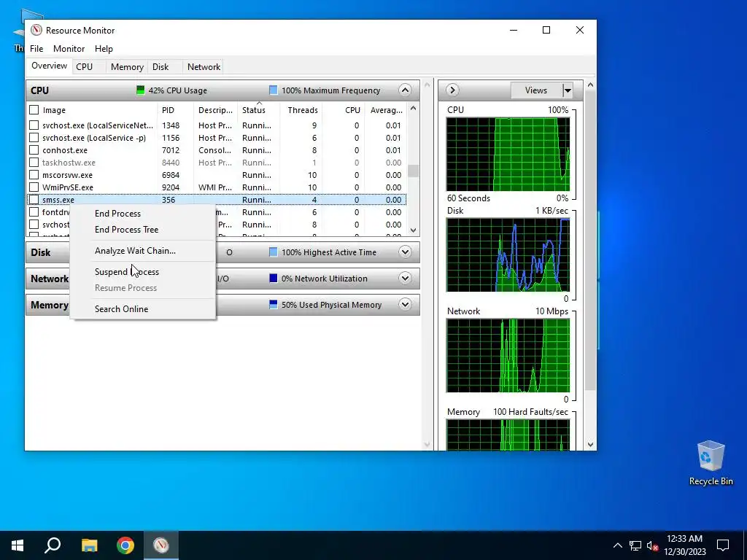The image size is (747, 560).
Task: Click process list scrollbar down arrow
Action: click(413, 230)
